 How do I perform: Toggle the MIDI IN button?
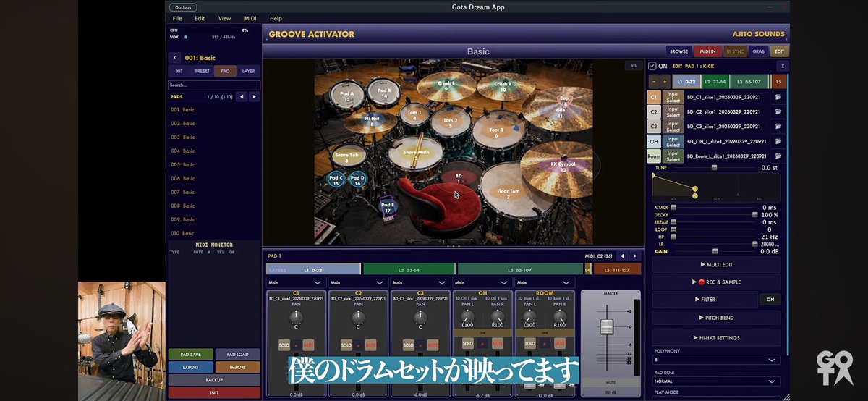click(706, 51)
